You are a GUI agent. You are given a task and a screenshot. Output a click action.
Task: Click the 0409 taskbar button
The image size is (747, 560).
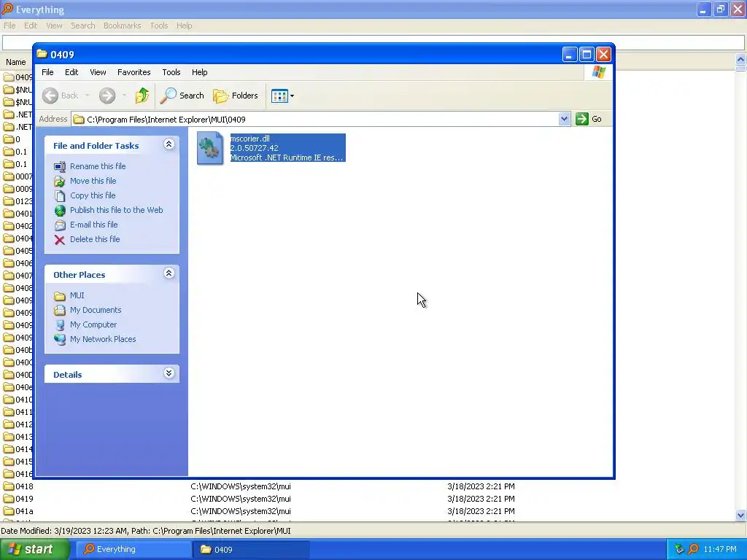point(251,550)
